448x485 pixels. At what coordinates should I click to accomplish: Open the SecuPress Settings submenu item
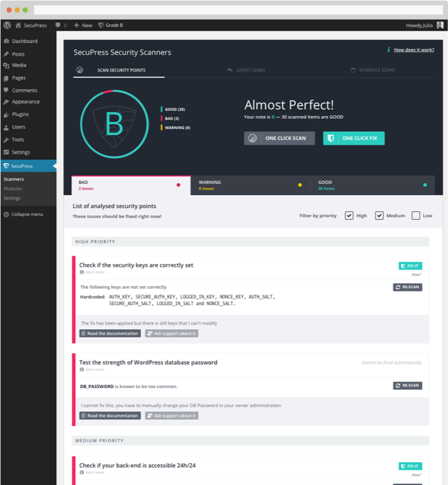12,198
